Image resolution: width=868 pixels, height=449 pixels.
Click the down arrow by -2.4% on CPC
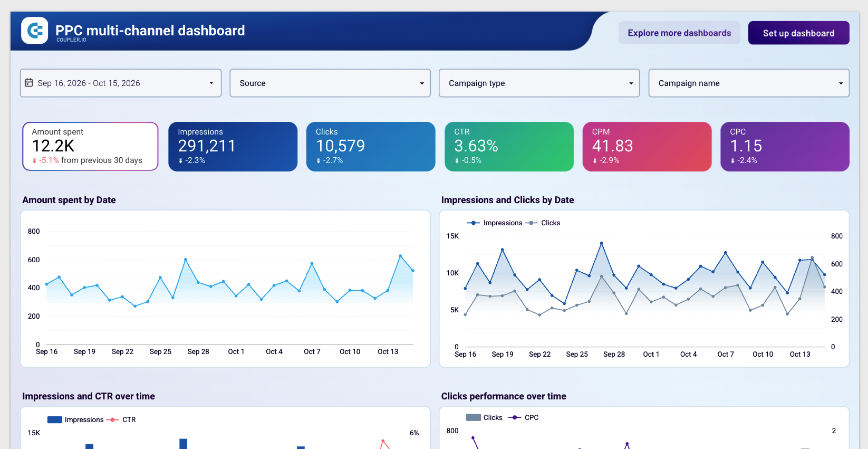pos(732,160)
